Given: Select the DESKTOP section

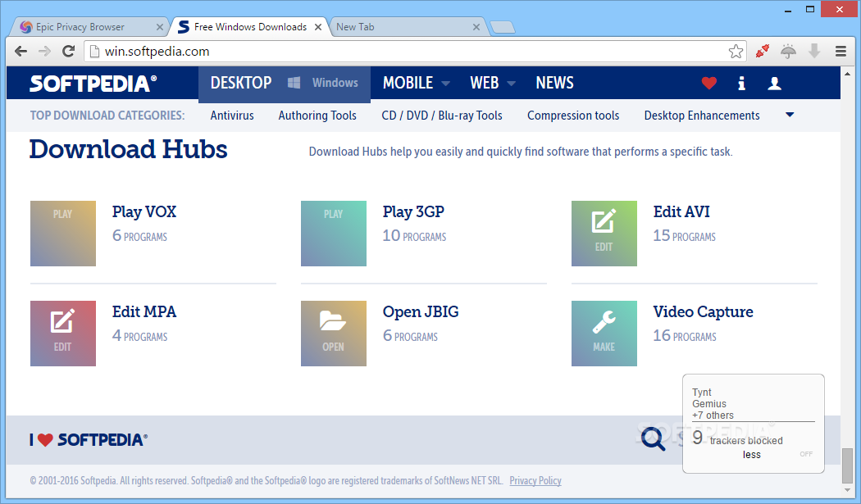Looking at the screenshot, I should 241,83.
